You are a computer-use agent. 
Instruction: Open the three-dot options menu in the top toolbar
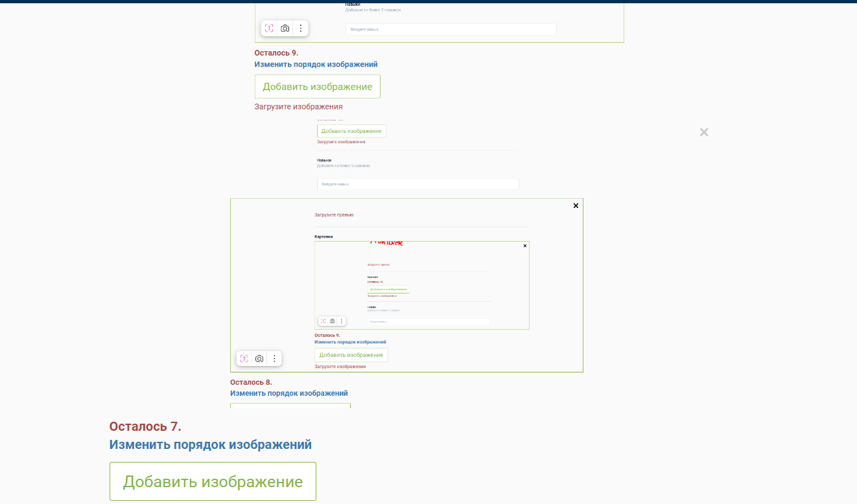301,28
